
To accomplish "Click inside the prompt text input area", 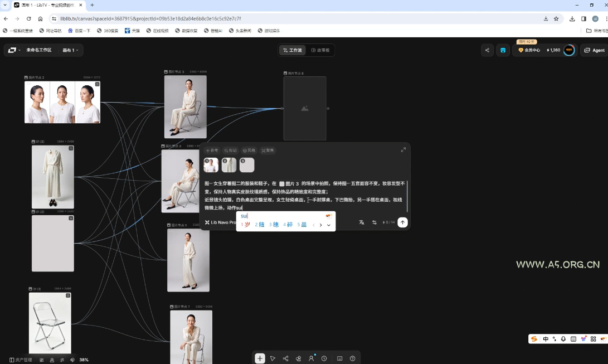I will point(305,196).
